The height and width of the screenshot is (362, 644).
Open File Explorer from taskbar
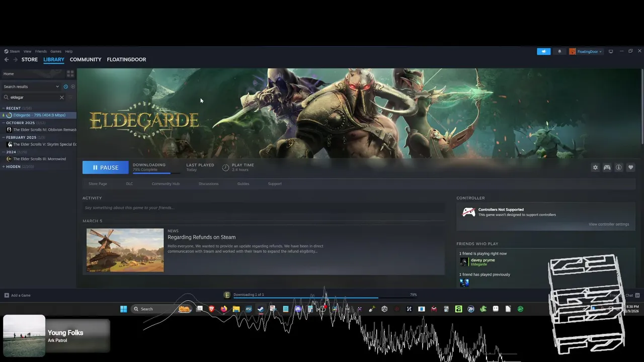click(236, 309)
